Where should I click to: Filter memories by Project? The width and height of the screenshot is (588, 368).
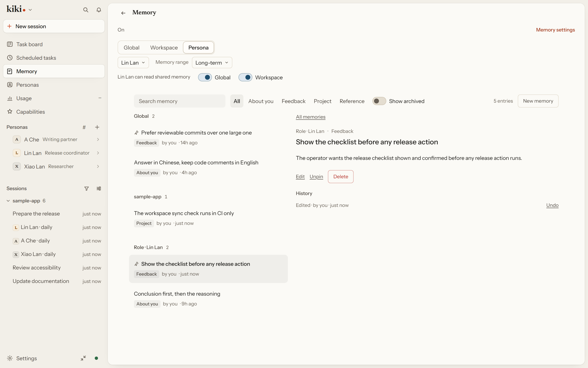pyautogui.click(x=322, y=101)
